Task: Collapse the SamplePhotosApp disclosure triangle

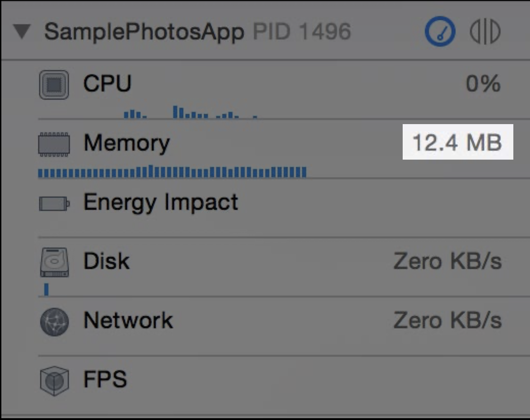Action: [x=22, y=31]
